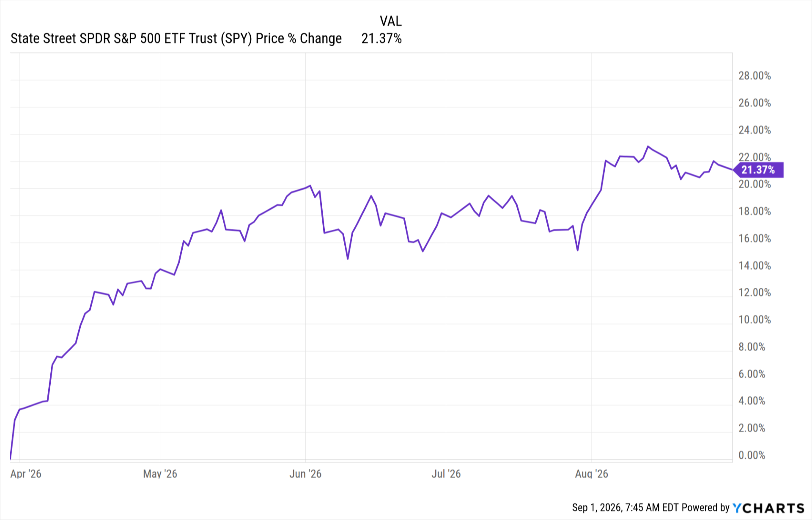
Task: Select the Aug '26 axis label
Action: pyautogui.click(x=591, y=473)
